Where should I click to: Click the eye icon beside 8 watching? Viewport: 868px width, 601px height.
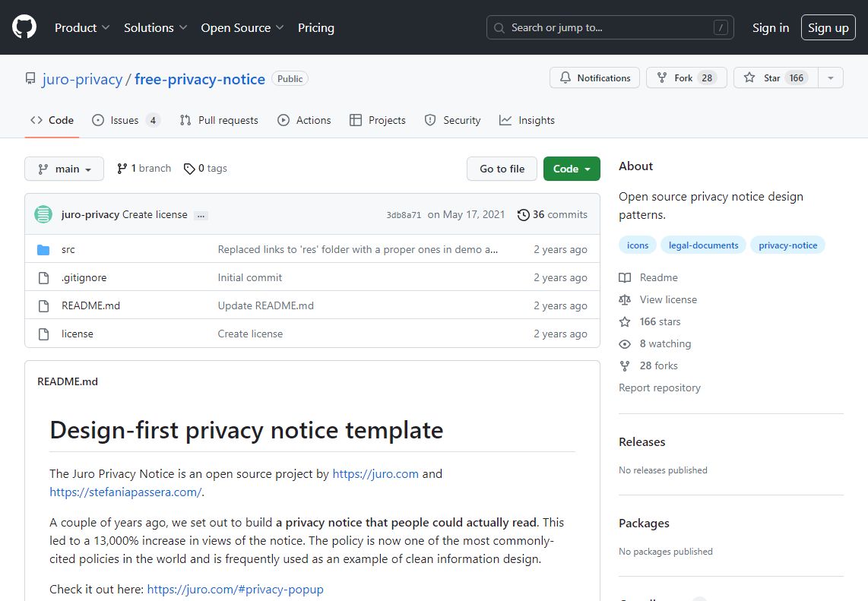pyautogui.click(x=625, y=344)
